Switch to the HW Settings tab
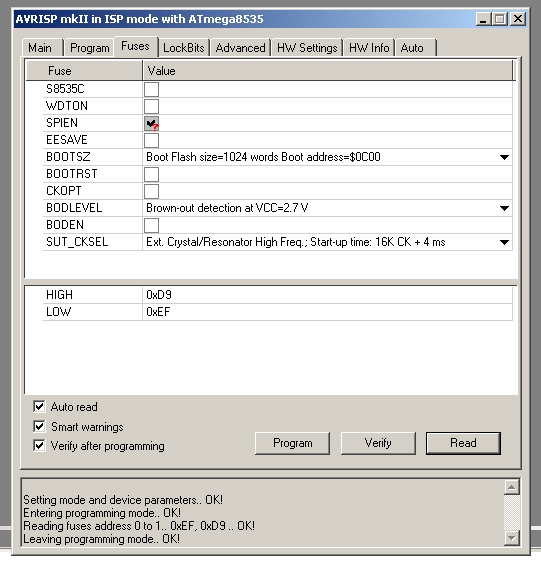This screenshot has height=567, width=541. 307,48
